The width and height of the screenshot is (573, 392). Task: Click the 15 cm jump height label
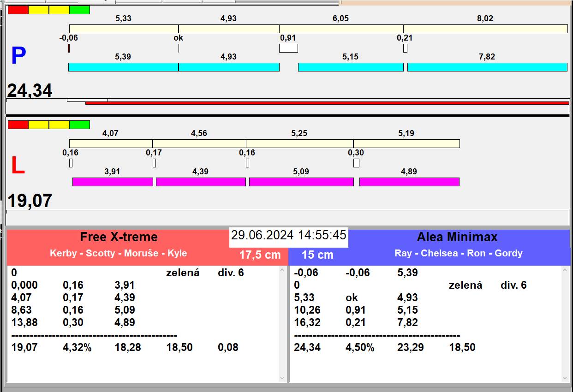[317, 255]
